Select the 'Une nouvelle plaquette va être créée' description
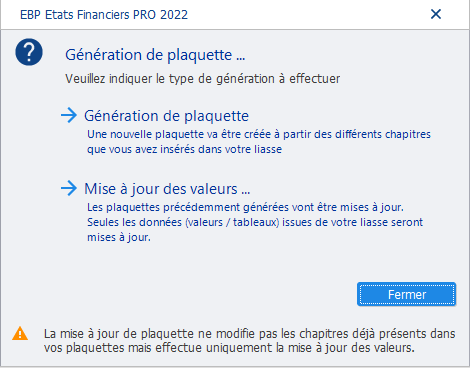The height and width of the screenshot is (368, 470). [259, 134]
